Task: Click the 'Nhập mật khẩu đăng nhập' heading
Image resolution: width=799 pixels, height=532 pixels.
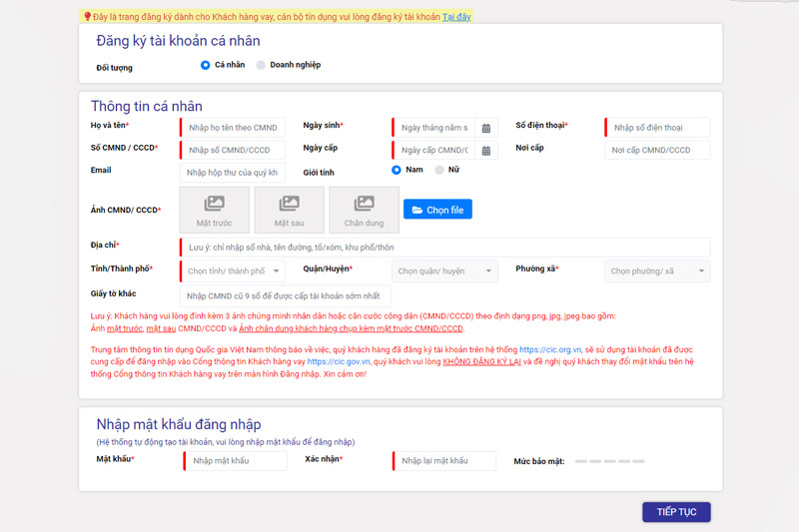Action: [179, 424]
